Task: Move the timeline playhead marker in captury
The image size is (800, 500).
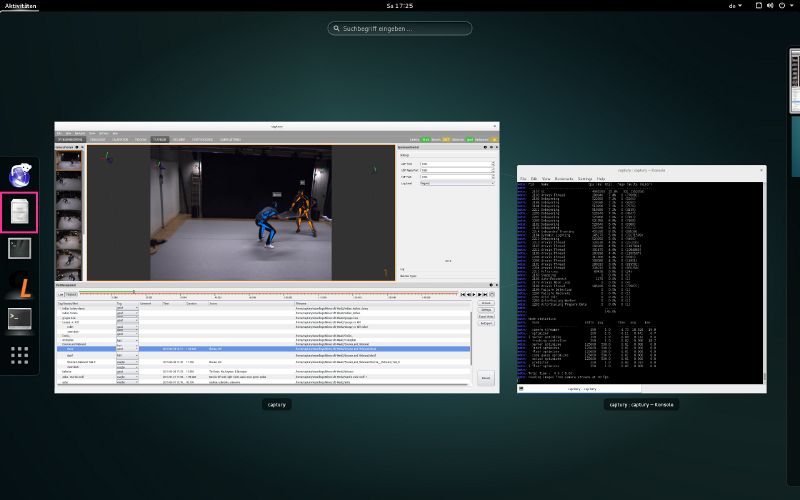Action: coord(134,292)
